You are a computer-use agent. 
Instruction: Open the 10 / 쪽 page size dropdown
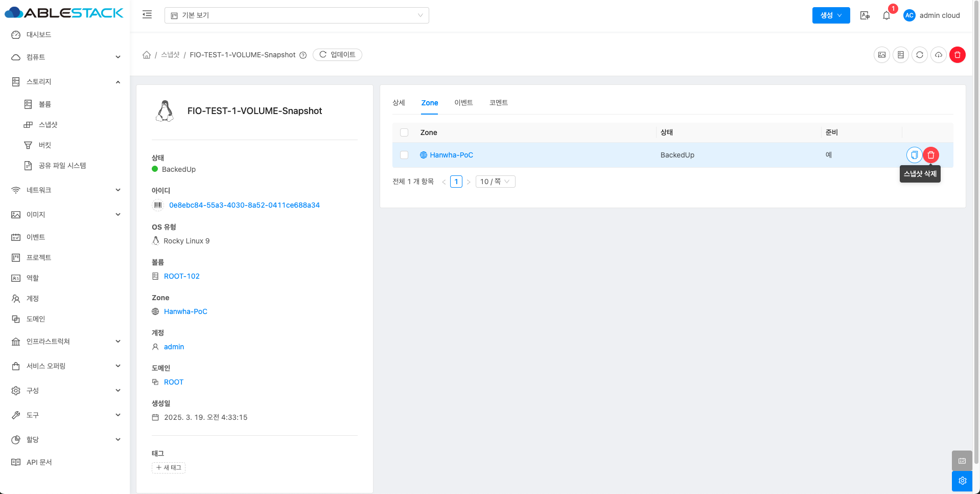pos(495,182)
